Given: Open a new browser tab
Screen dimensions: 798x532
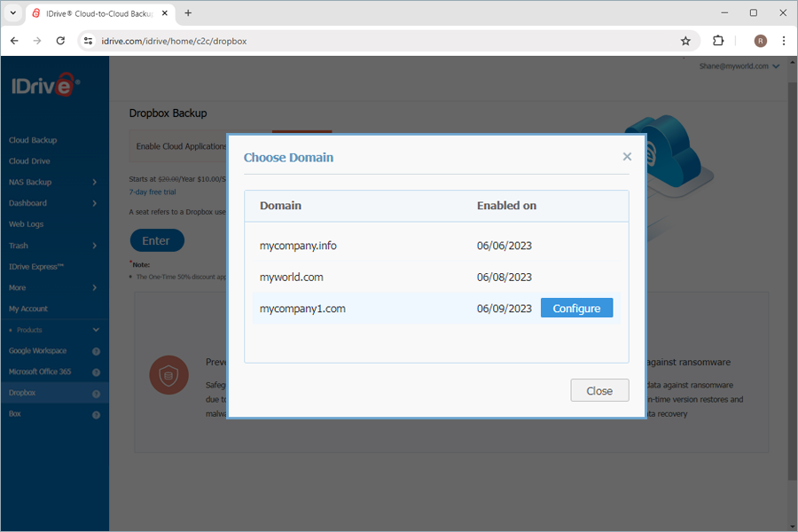Looking at the screenshot, I should [x=188, y=13].
